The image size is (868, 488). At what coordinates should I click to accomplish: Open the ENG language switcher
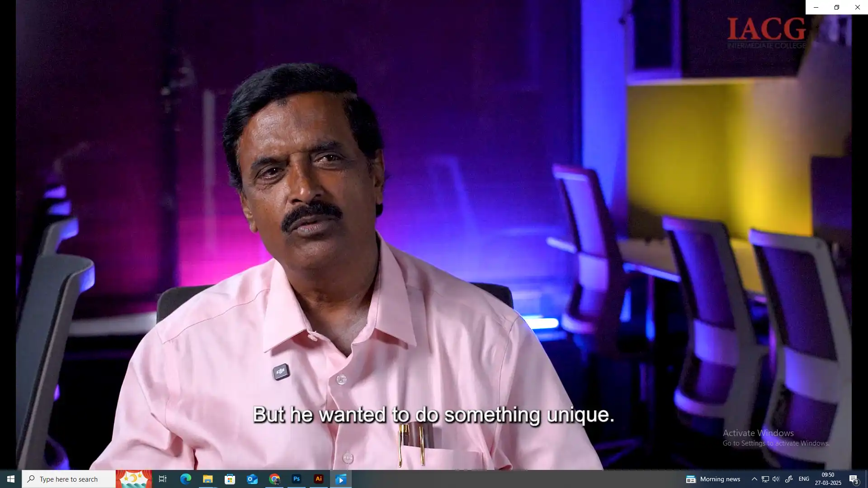(x=804, y=479)
